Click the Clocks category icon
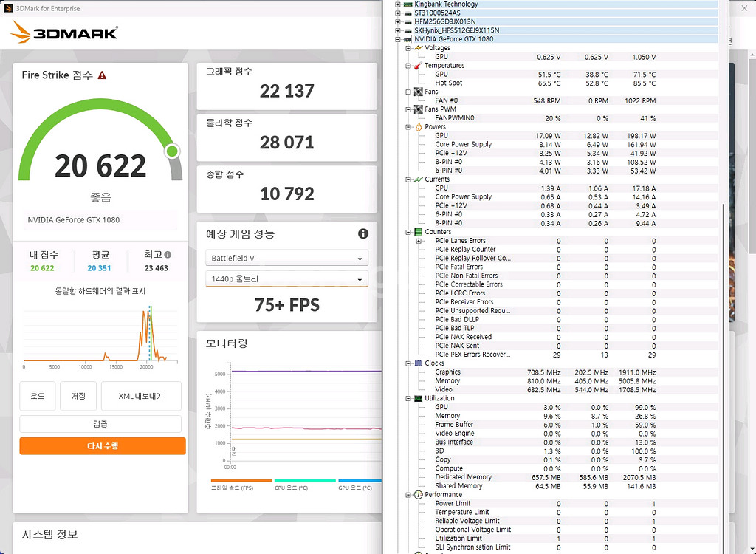756x554 pixels. [x=419, y=363]
